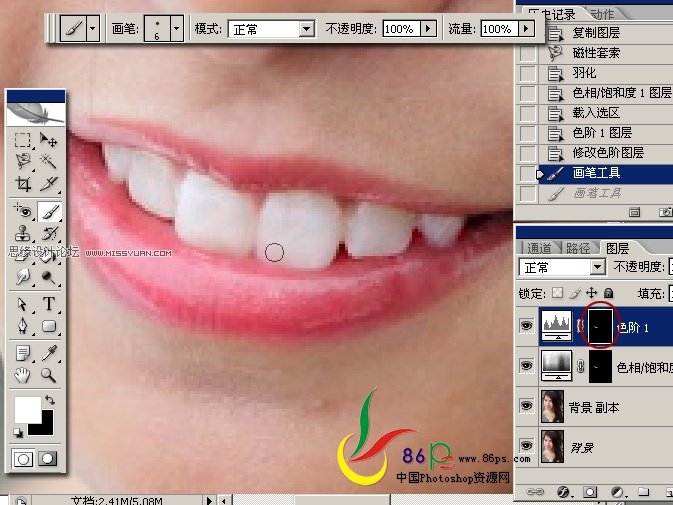Click the options bar 不透明度 value field
The height and width of the screenshot is (505, 673).
click(x=401, y=29)
